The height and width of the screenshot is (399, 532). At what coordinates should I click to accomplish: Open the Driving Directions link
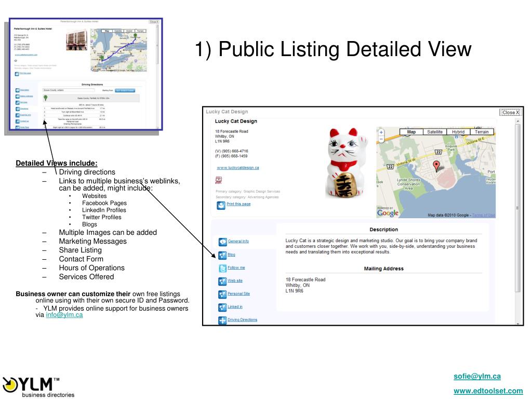coord(242,320)
